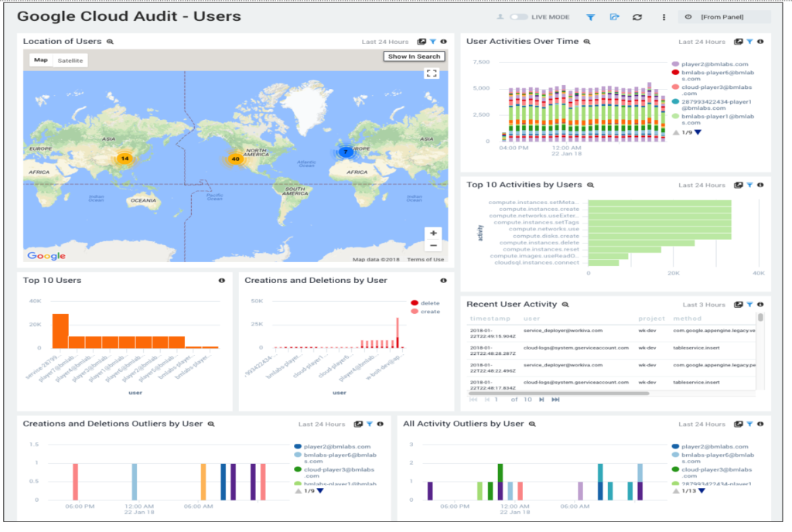Viewport: 792px width, 532px height.
Task: Switch to the Satellite view tab
Action: coord(70,60)
